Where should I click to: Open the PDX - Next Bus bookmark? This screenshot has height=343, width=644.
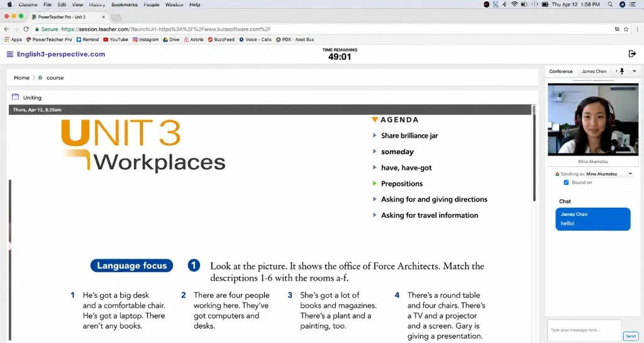pos(295,40)
